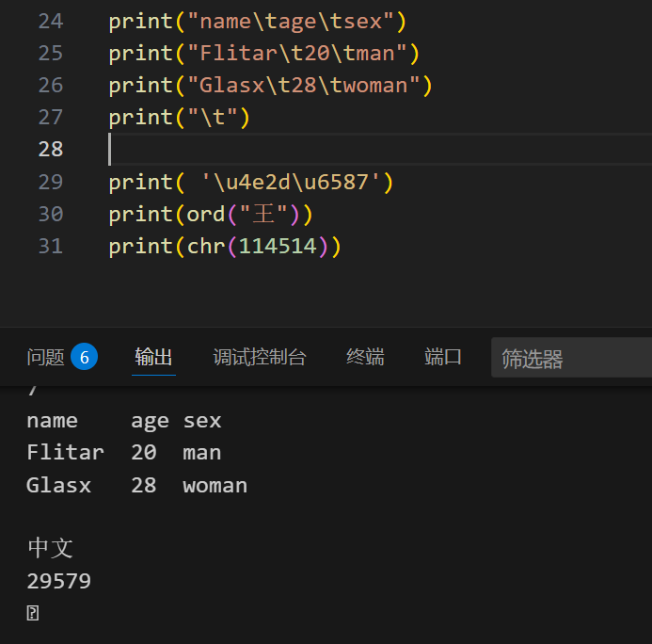Click the ord function call on line 30
This screenshot has width=652, height=644.
(205, 215)
